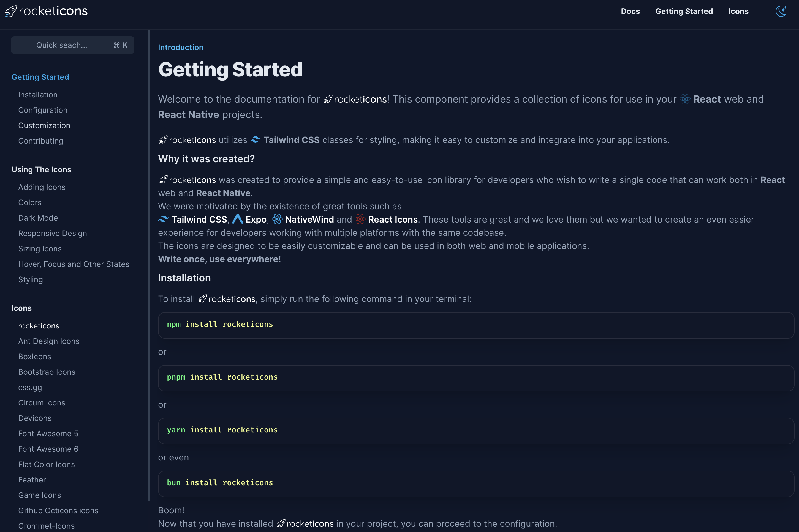Click the yarn install rocketicons code block
Viewport: 799px width, 532px height.
click(x=476, y=431)
